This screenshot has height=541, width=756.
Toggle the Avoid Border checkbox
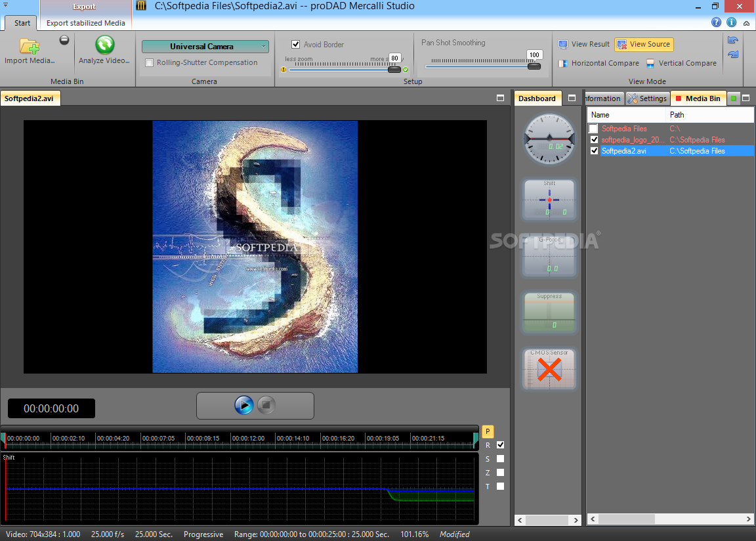[x=295, y=45]
